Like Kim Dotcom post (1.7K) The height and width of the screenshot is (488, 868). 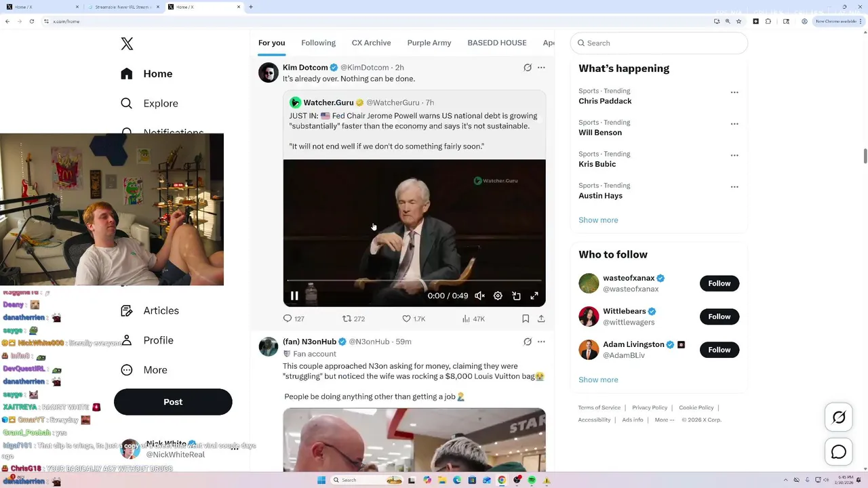[x=414, y=319]
